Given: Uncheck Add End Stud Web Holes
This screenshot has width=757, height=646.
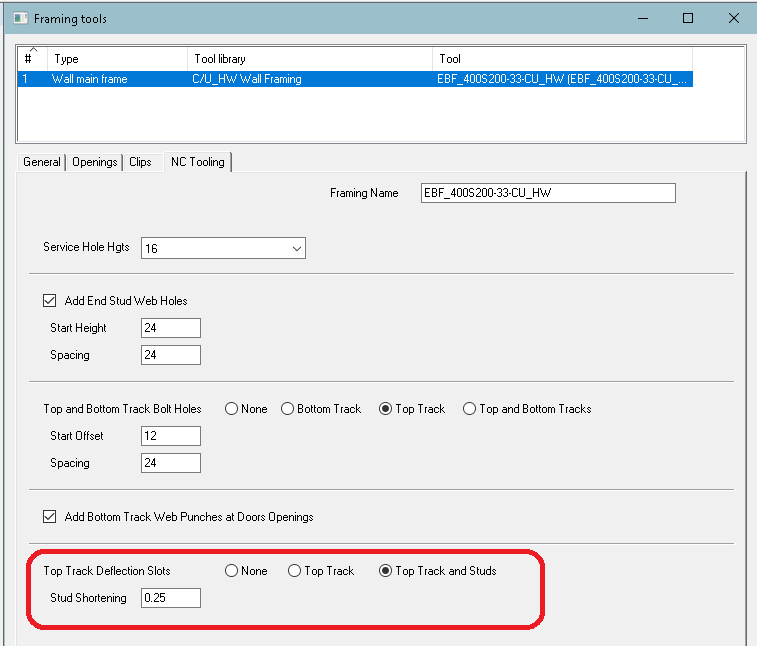Looking at the screenshot, I should click(50, 301).
